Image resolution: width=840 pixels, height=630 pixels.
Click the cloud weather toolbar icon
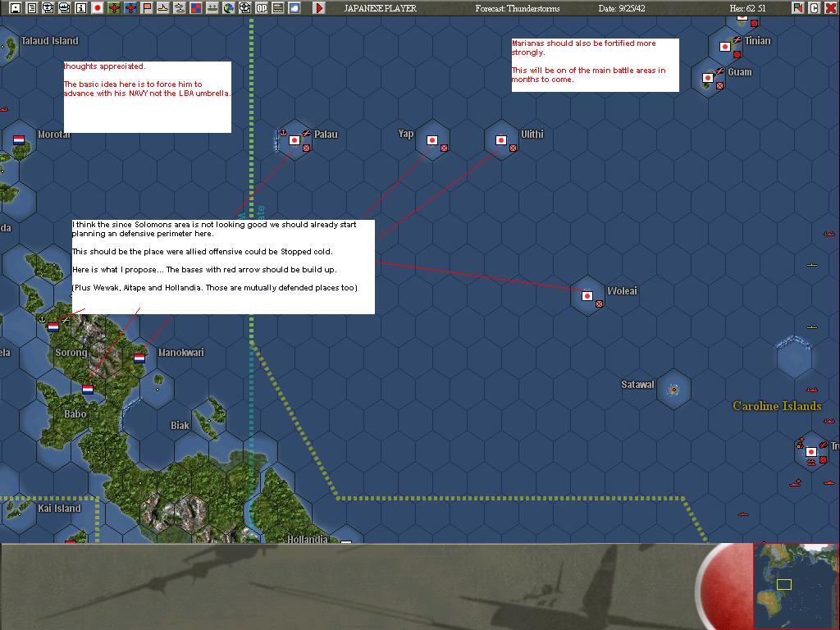pos(294,8)
